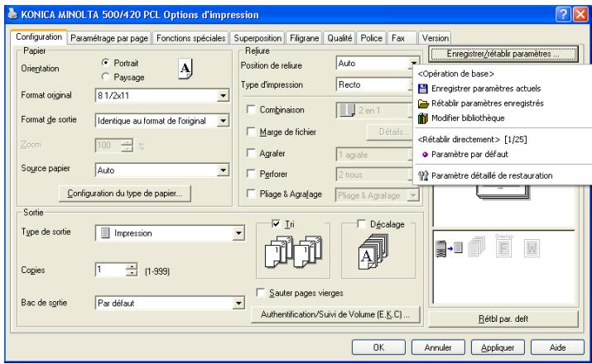
Task: Click the Tri collated pages illustration
Action: coord(293,252)
